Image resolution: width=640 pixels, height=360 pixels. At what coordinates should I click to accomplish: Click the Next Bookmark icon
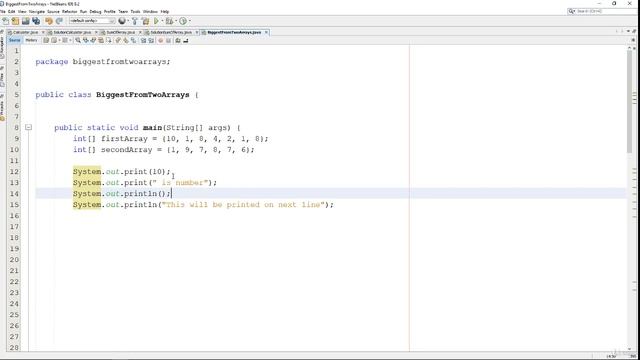pos(125,40)
